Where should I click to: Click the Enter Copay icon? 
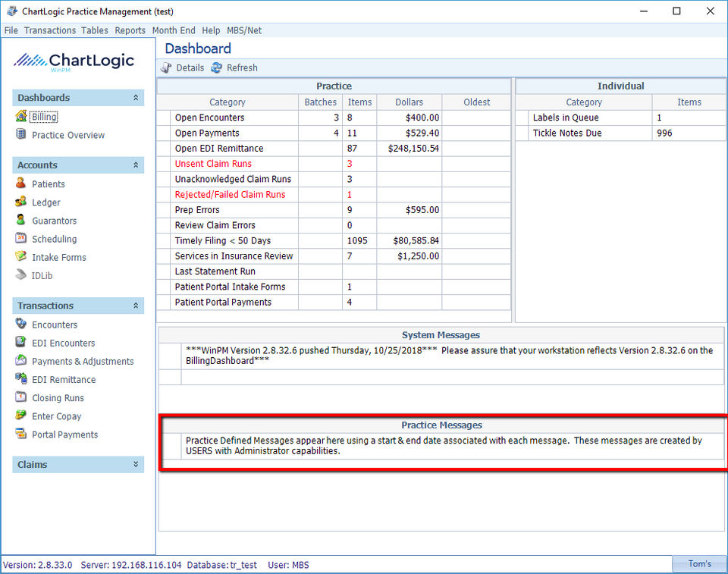tap(21, 416)
